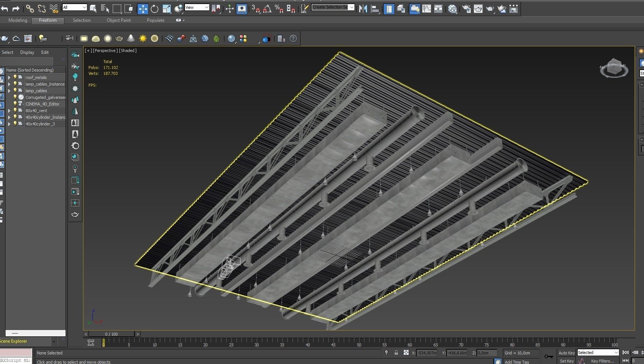Toggle visibility bulb for CINEMA_4D_Editor
Screen dimensions: 644x364
[x=15, y=104]
